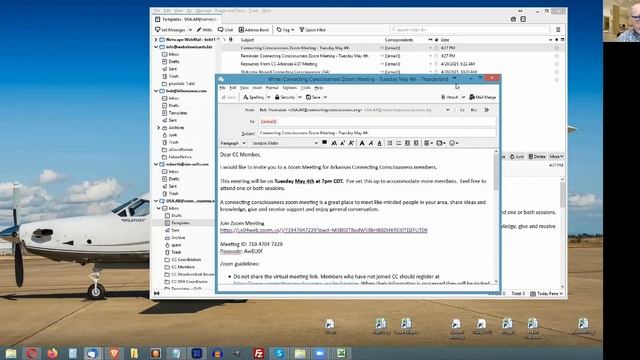Outdent text icon

[x=407, y=143]
